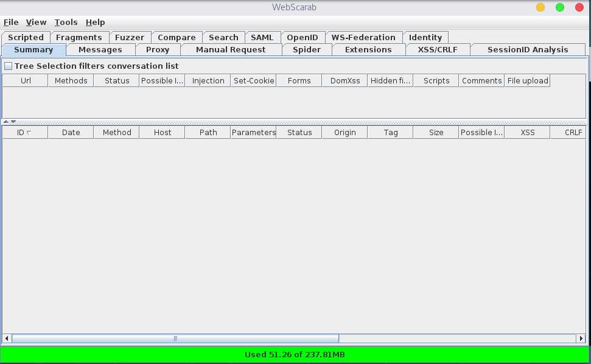The image size is (591, 364).
Task: Switch to the Messages tab
Action: click(x=100, y=50)
